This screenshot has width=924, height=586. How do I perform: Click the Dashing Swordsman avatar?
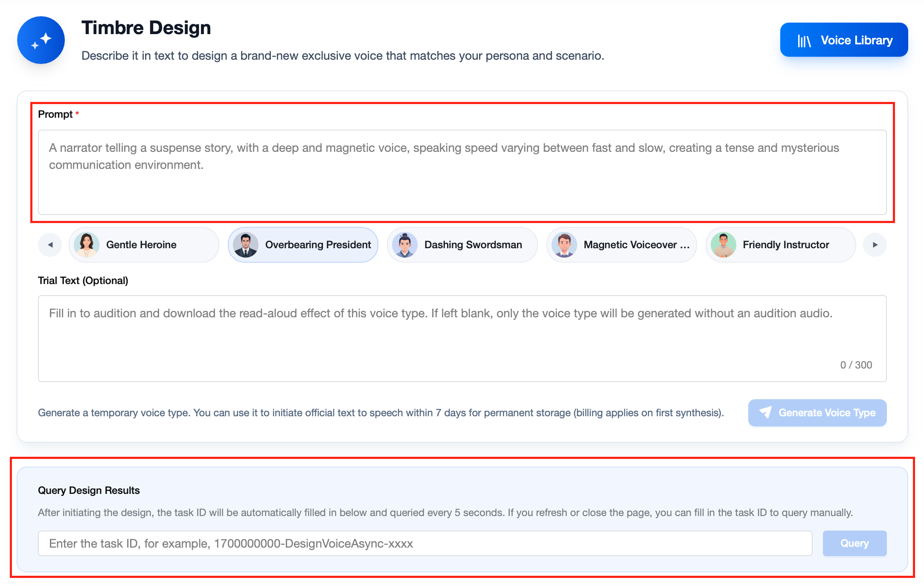pos(405,245)
